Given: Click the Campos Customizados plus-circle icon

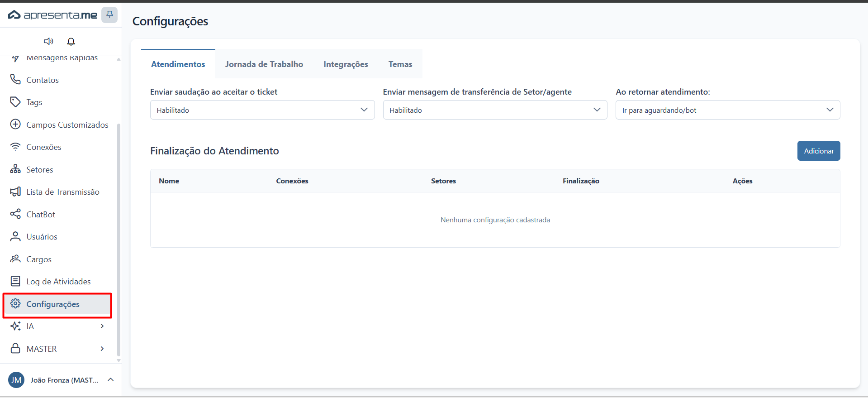Looking at the screenshot, I should pyautogui.click(x=15, y=125).
